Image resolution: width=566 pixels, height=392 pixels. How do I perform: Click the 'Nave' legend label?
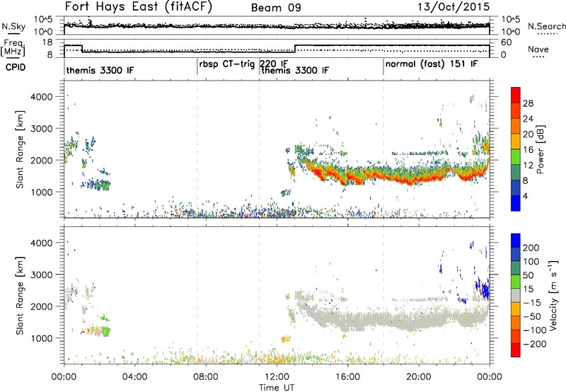click(538, 49)
